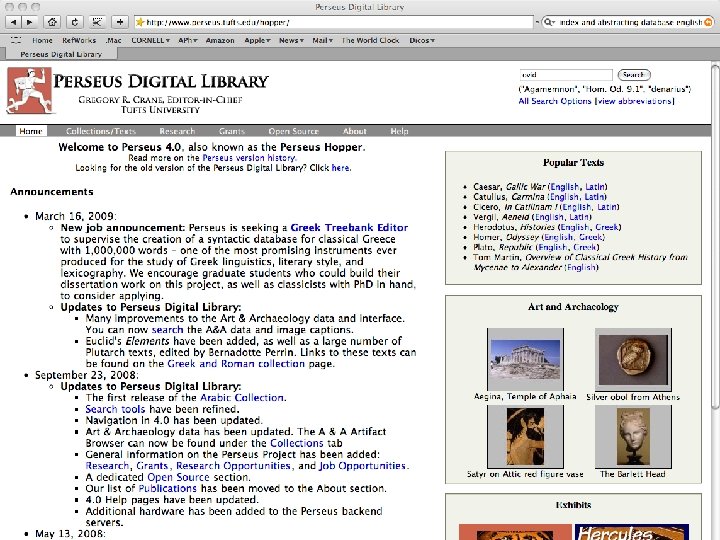Open the .Mac bookmark
Screen dimensions: 720x540
click(x=113, y=40)
